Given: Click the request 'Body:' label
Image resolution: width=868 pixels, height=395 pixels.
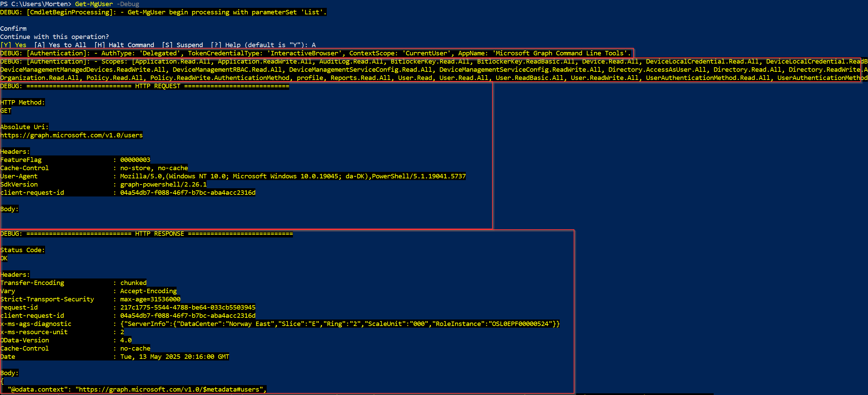Looking at the screenshot, I should pyautogui.click(x=10, y=209).
